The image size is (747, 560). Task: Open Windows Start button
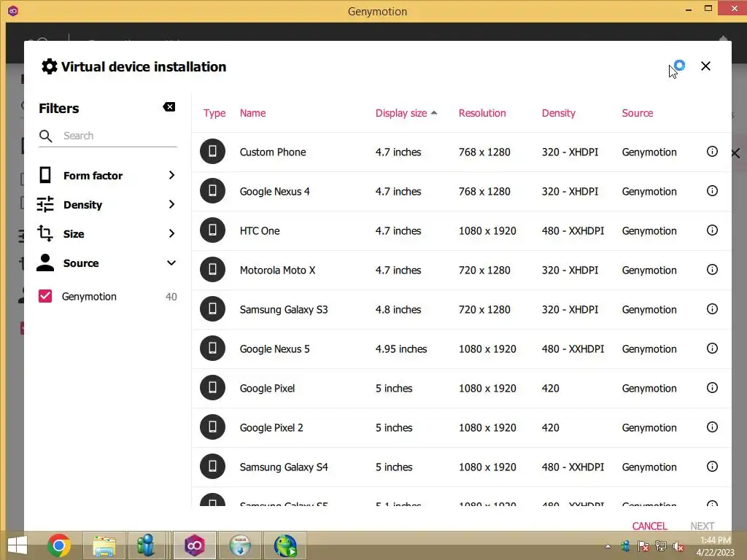pos(18,545)
